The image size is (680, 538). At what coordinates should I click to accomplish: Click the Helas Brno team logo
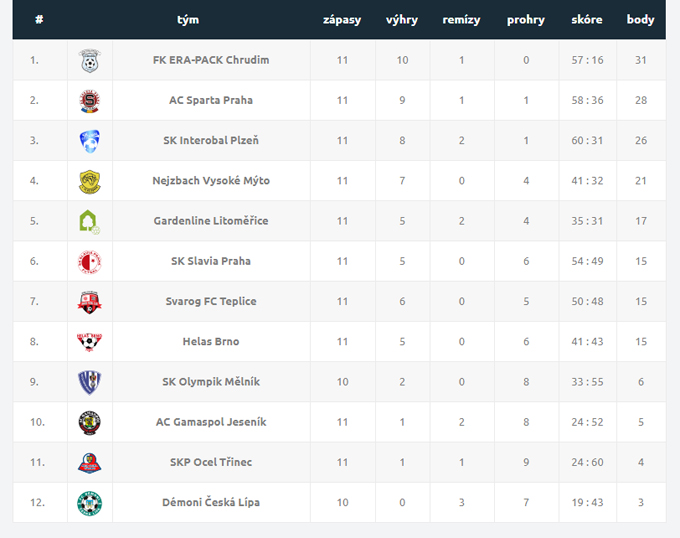tap(90, 341)
